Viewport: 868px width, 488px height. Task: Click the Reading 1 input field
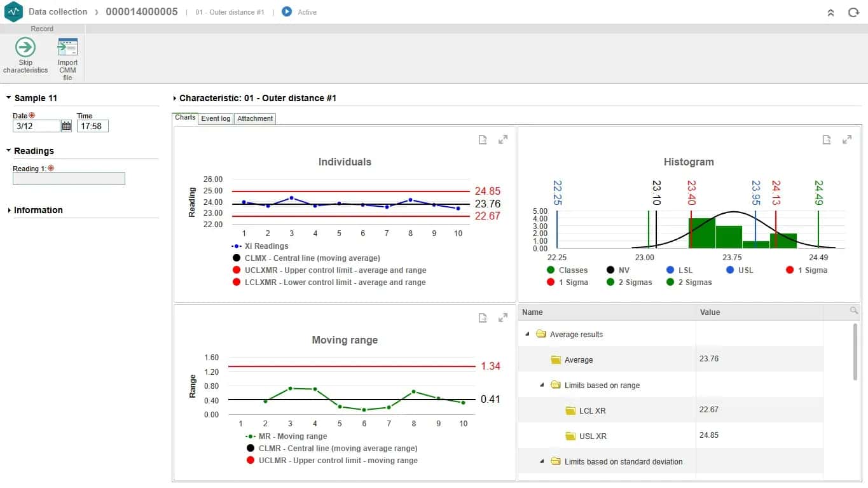69,179
